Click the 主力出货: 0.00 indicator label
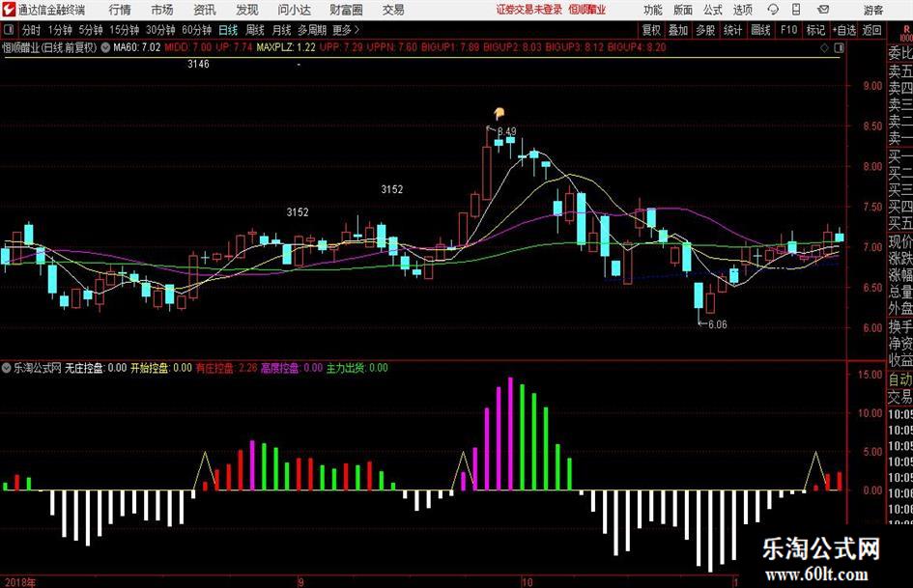The image size is (913, 588). point(357,368)
